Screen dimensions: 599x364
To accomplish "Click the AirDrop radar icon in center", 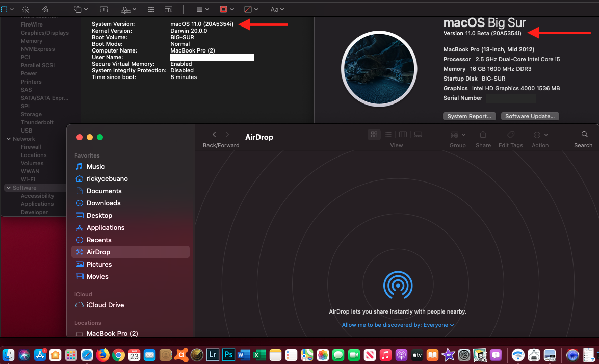I will tap(398, 285).
